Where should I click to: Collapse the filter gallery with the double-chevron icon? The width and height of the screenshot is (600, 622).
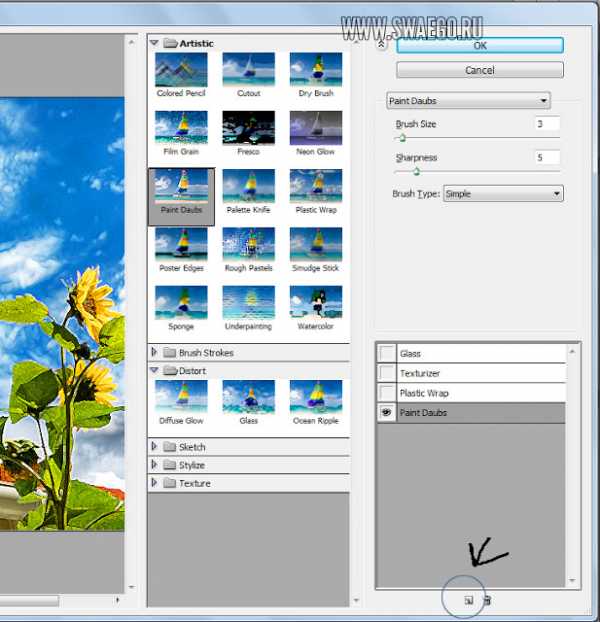pyautogui.click(x=381, y=44)
